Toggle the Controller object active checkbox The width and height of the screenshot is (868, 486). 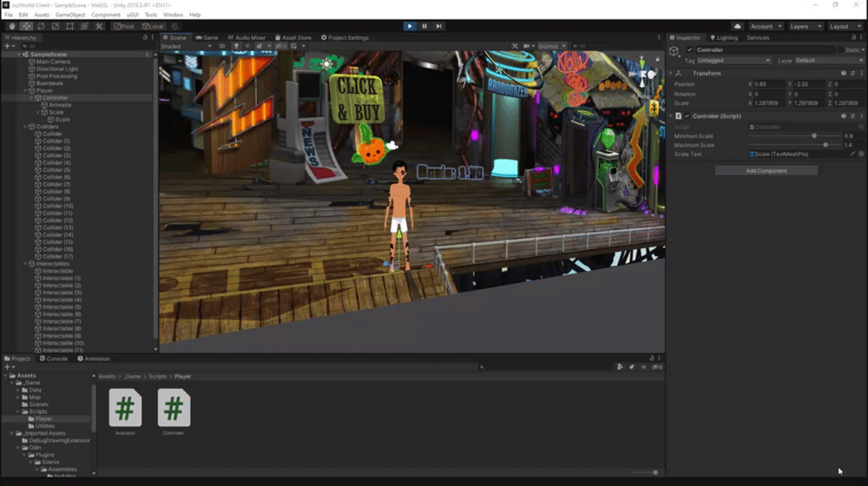tap(690, 50)
